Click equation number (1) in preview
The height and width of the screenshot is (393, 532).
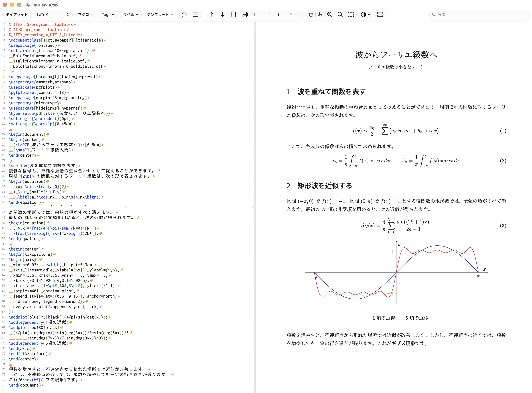point(503,131)
